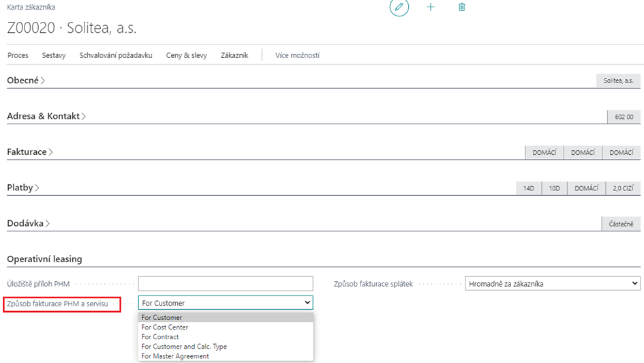Expand the Adresa & Kontakt section
644x363 pixels.
pyautogui.click(x=46, y=116)
